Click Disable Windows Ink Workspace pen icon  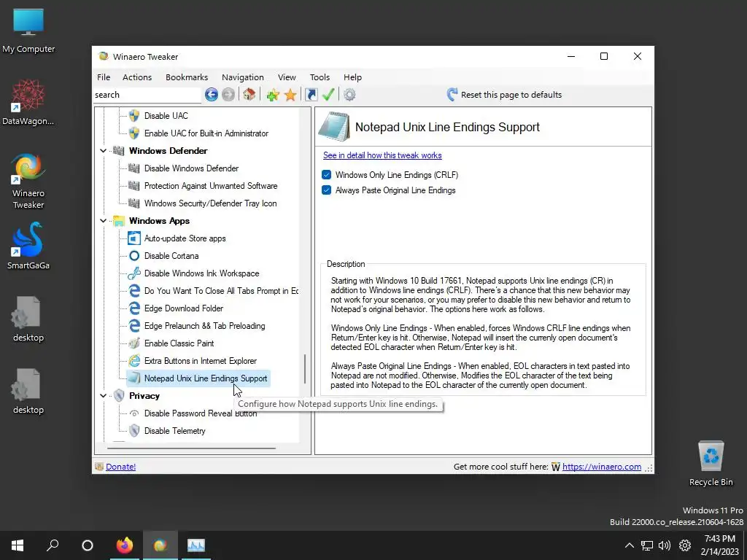(134, 273)
